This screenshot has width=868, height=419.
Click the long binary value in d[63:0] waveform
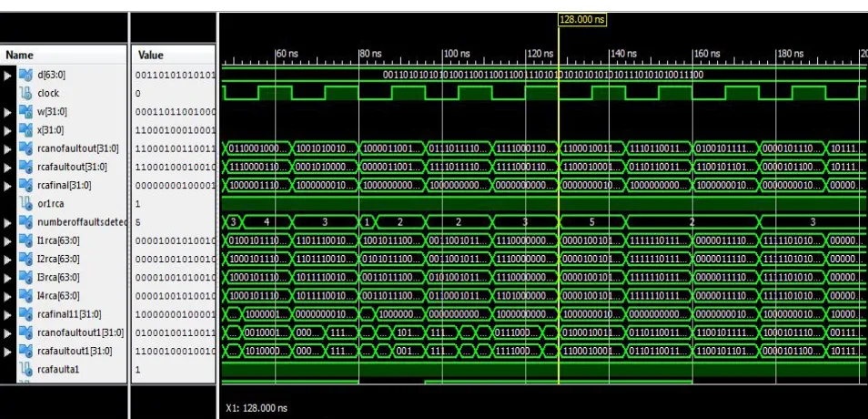point(543,75)
